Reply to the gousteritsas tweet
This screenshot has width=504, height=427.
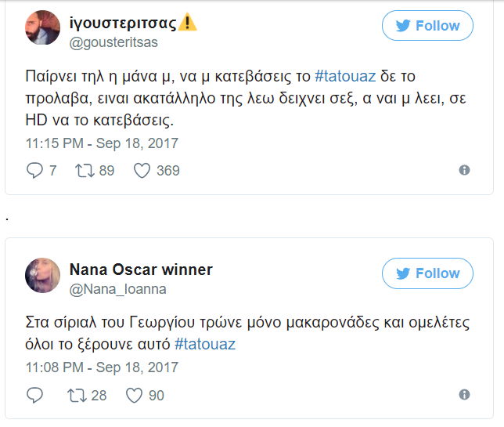pyautogui.click(x=35, y=170)
